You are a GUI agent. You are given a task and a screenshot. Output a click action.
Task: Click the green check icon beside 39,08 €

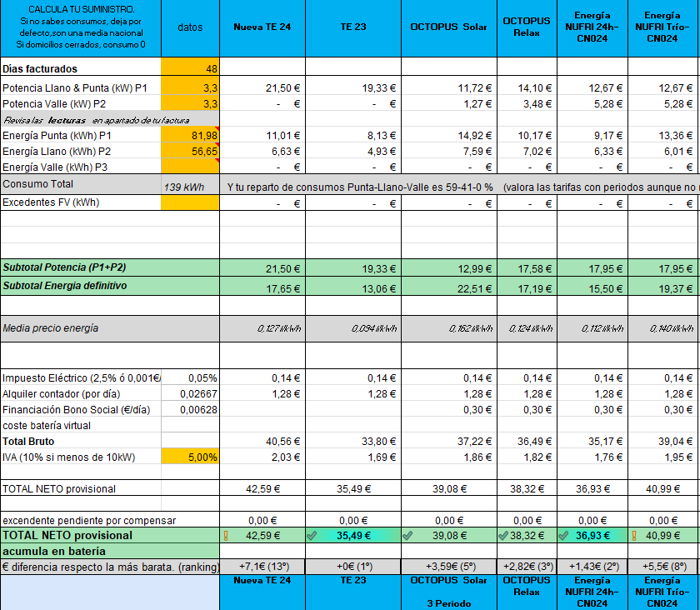tap(407, 536)
